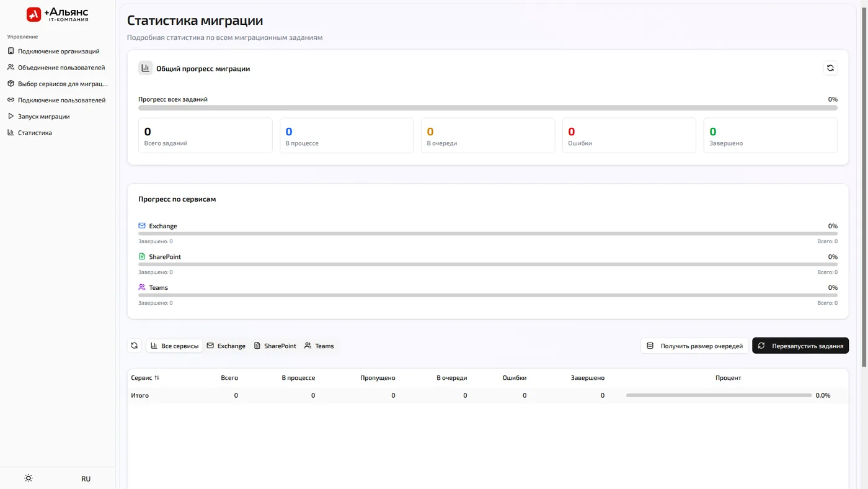868x489 pixels.
Task: Click the refresh icon in overall progress card
Action: (x=830, y=68)
